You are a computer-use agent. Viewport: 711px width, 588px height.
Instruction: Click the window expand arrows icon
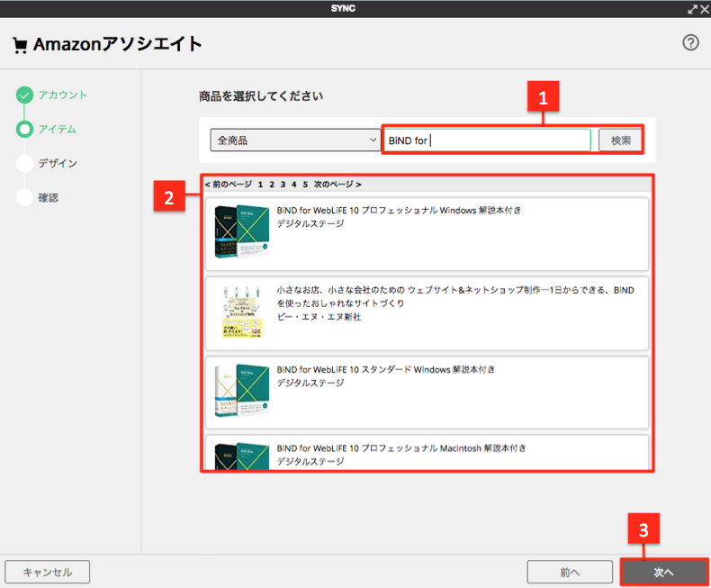point(692,9)
